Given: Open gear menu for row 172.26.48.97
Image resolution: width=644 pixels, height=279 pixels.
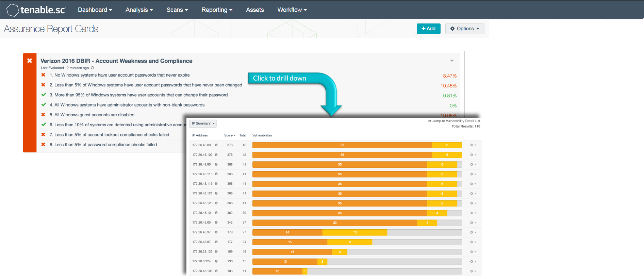Looking at the screenshot, I should [x=473, y=232].
